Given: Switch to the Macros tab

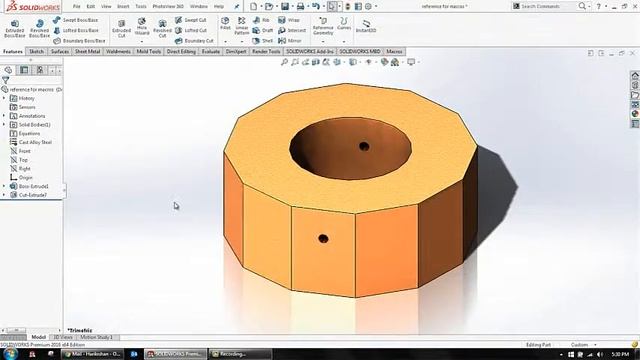Looking at the screenshot, I should click(394, 52).
